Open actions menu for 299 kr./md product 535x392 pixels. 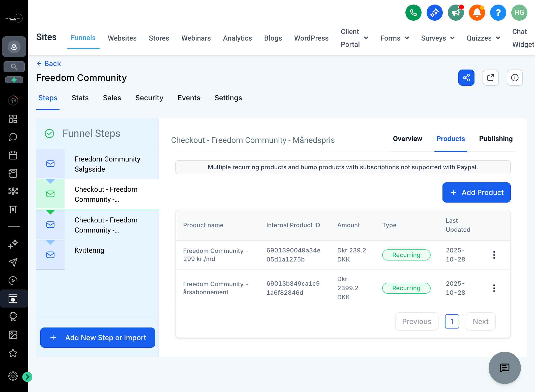(x=494, y=255)
